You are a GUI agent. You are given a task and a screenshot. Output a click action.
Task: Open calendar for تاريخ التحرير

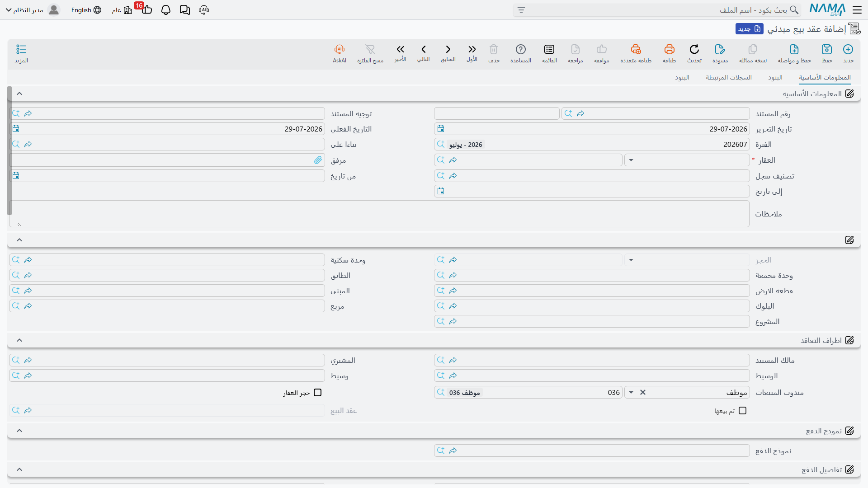point(441,129)
